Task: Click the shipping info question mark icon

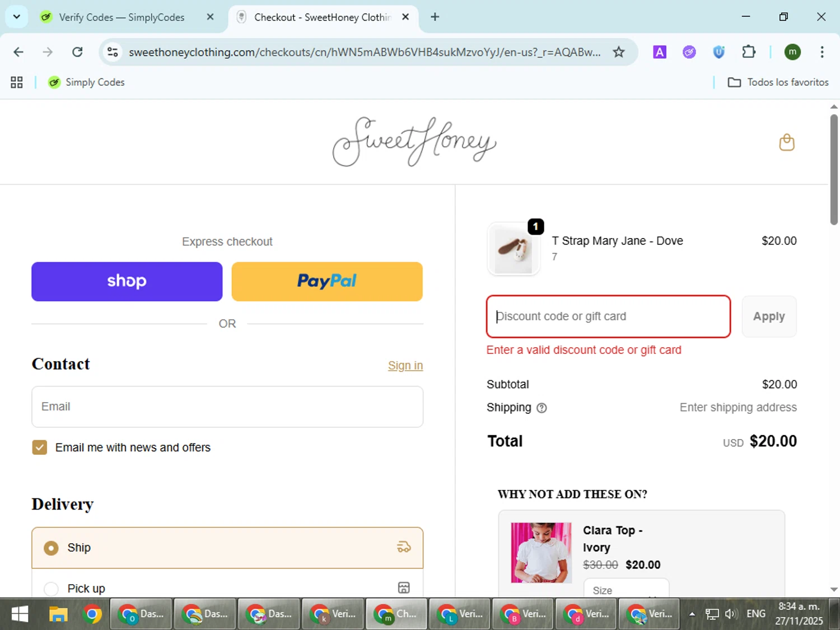Action: (542, 408)
